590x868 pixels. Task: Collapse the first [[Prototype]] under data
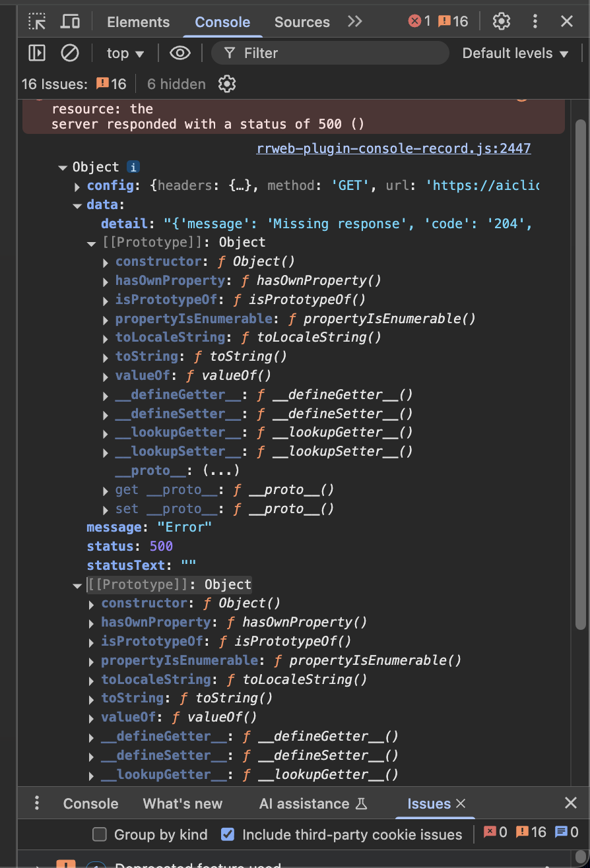coord(92,243)
